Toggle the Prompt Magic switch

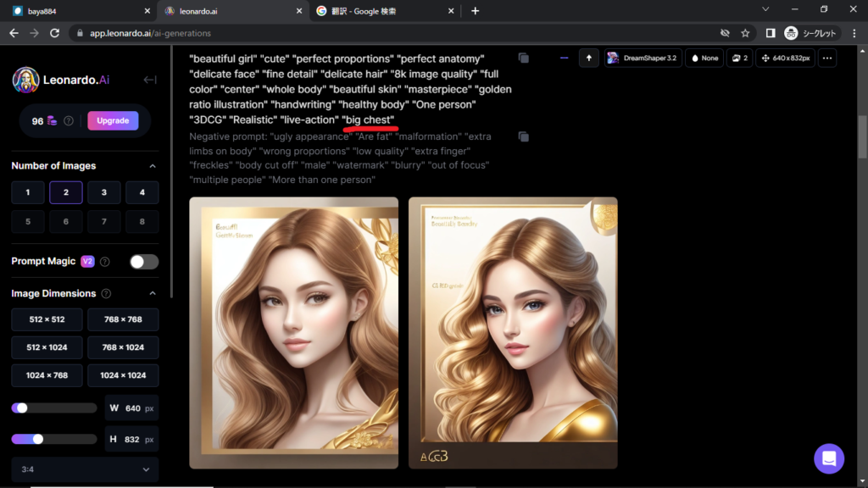pyautogui.click(x=144, y=262)
